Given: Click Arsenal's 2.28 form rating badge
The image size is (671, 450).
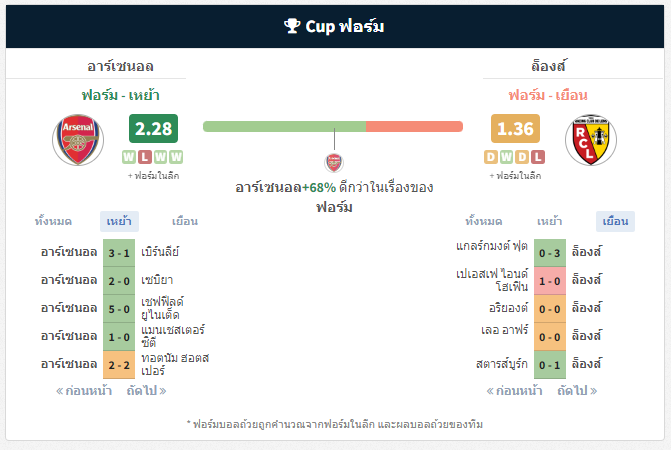Looking at the screenshot, I should 153,128.
